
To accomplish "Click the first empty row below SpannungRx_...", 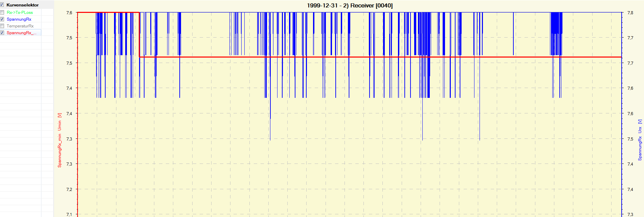I will (x=20, y=39).
